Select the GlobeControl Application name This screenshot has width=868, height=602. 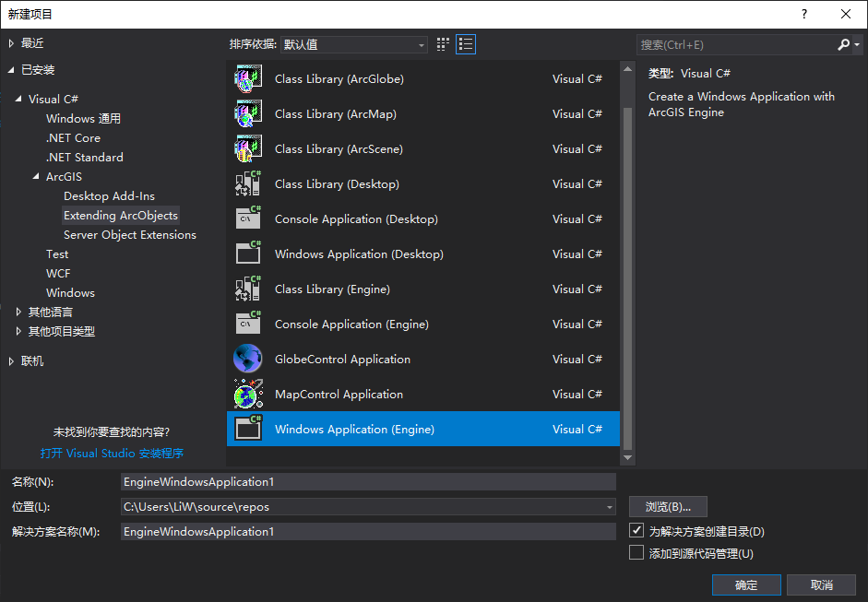tap(342, 360)
